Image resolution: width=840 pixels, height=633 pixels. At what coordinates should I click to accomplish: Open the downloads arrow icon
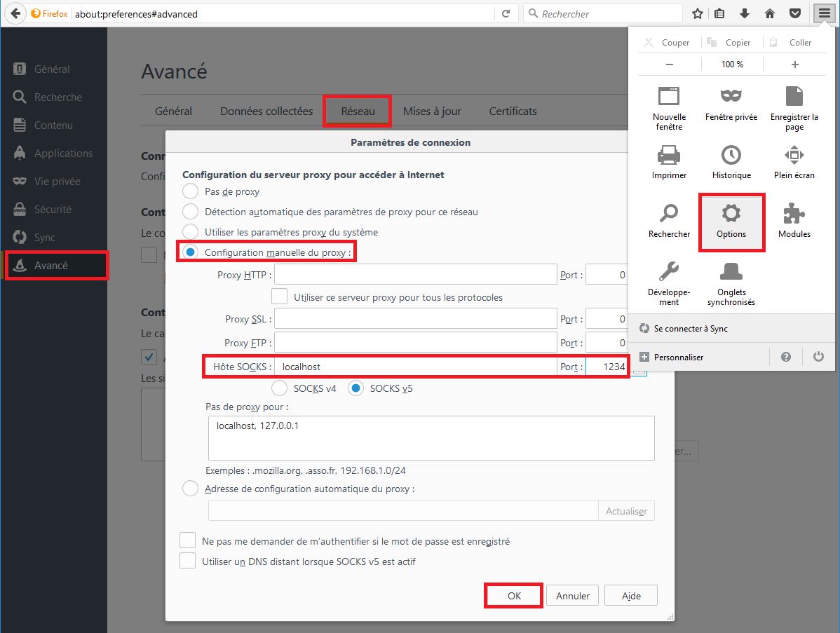click(745, 13)
